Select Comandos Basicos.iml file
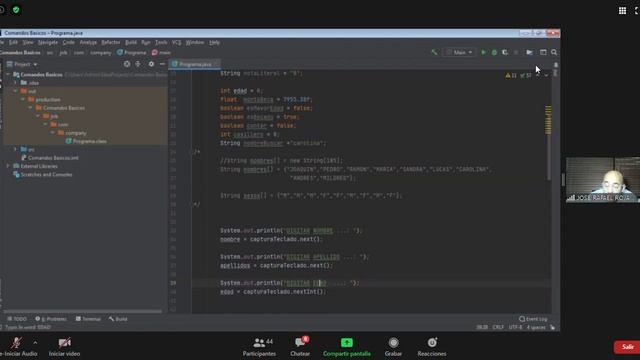Viewport: 640px width, 360px height. tap(49, 158)
